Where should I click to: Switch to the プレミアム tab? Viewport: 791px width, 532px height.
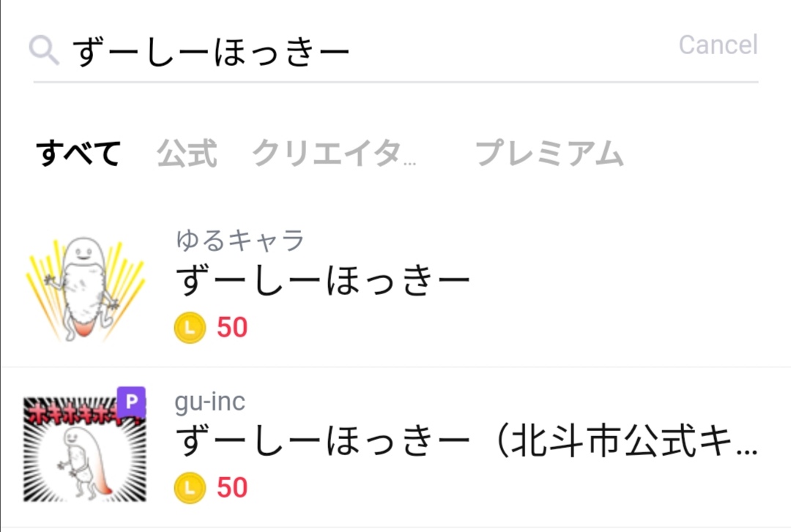[549, 153]
